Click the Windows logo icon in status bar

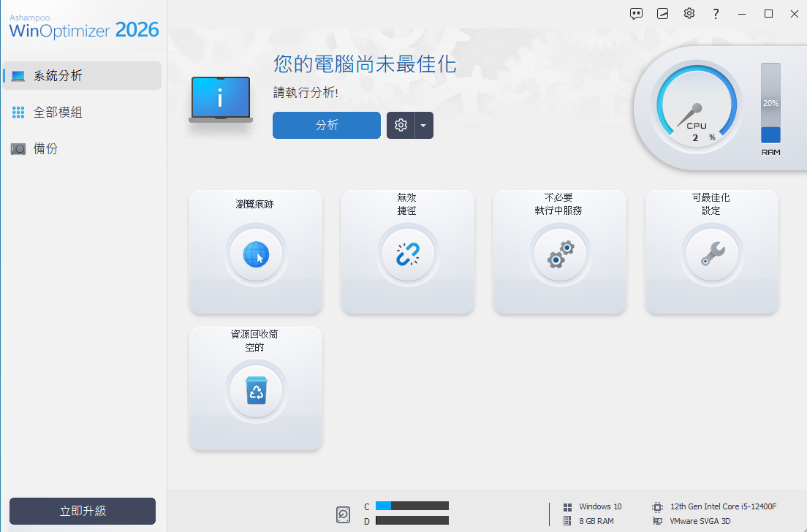(x=568, y=507)
